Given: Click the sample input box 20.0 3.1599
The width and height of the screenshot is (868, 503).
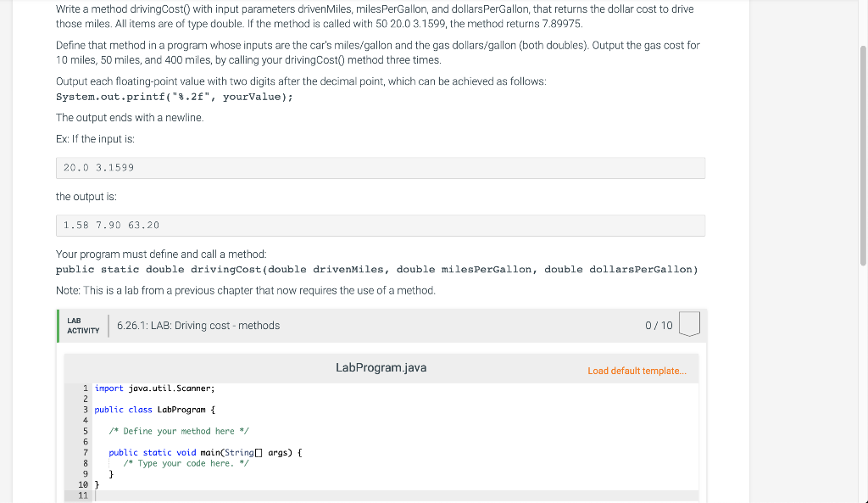Looking at the screenshot, I should (381, 168).
